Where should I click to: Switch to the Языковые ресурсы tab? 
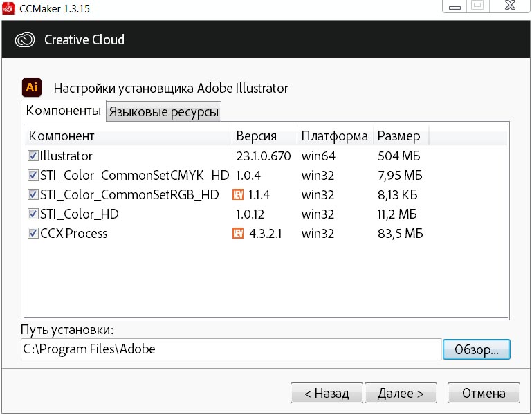pyautogui.click(x=164, y=111)
